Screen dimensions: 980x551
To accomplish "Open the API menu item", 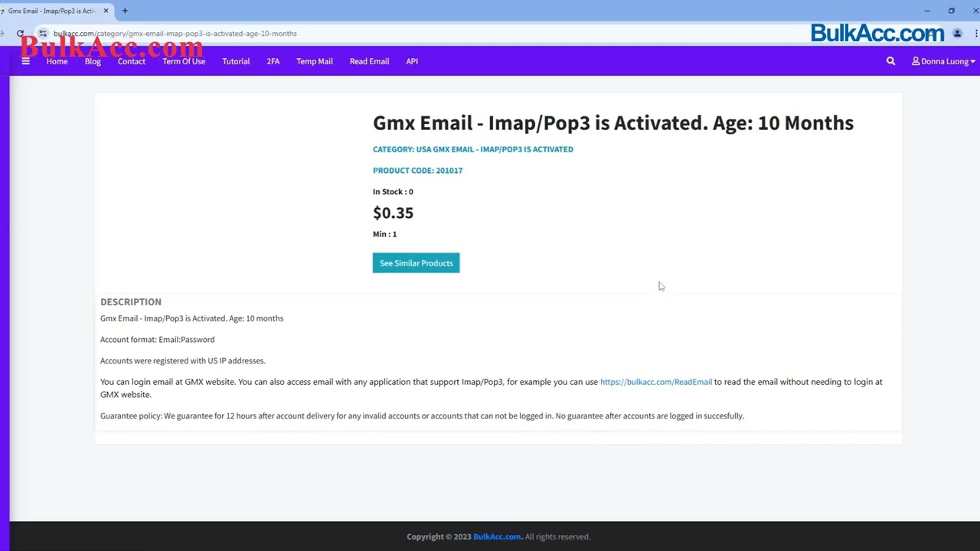I will 412,61.
